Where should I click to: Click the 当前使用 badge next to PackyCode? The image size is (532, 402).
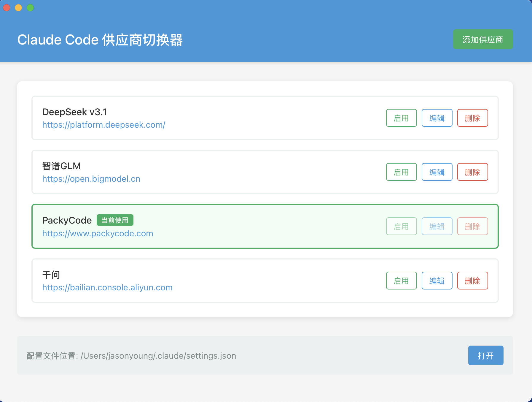pyautogui.click(x=115, y=220)
